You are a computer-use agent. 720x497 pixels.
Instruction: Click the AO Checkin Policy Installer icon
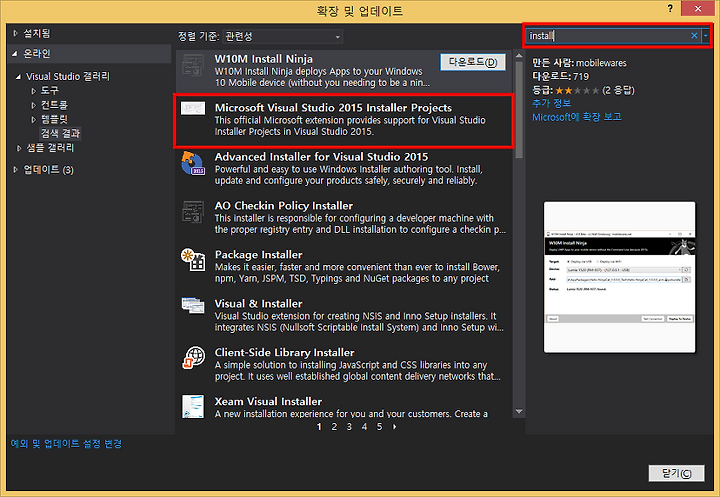click(x=193, y=212)
